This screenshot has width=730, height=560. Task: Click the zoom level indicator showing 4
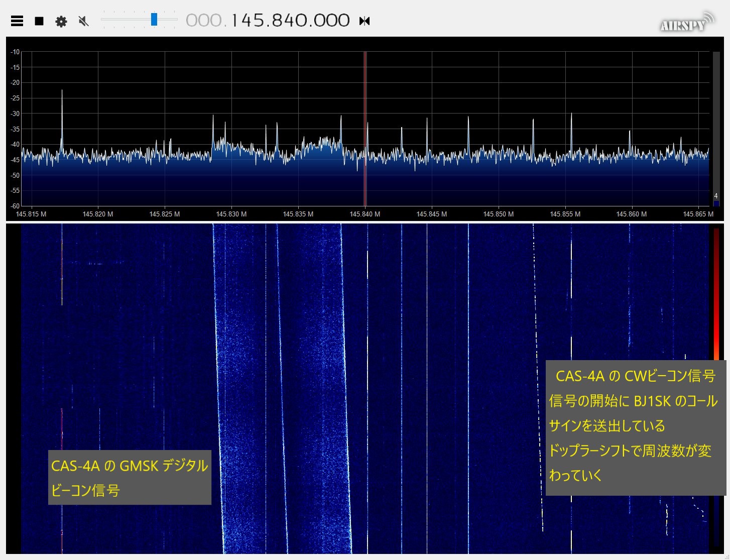coord(716,195)
